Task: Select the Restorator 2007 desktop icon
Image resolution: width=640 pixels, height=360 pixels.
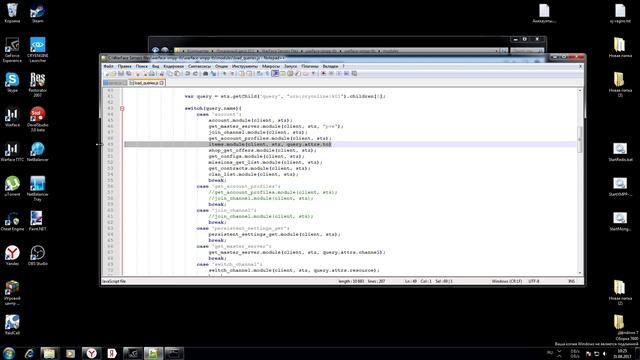Action: pos(38,84)
